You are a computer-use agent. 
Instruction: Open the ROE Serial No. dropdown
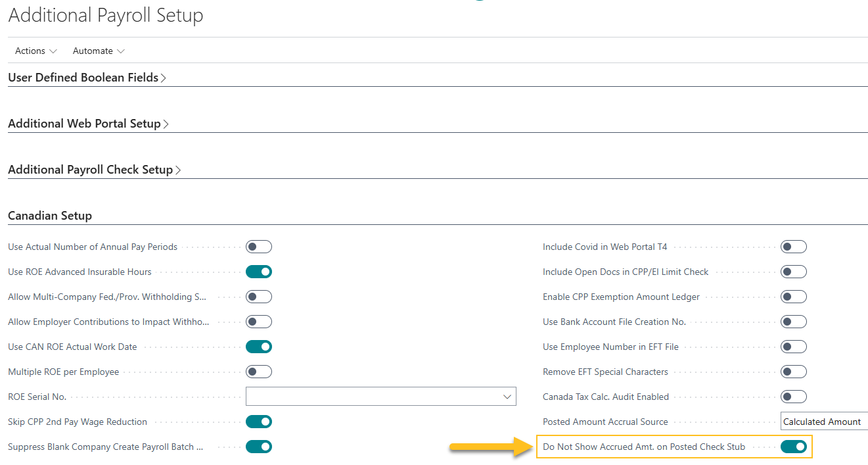pos(507,397)
